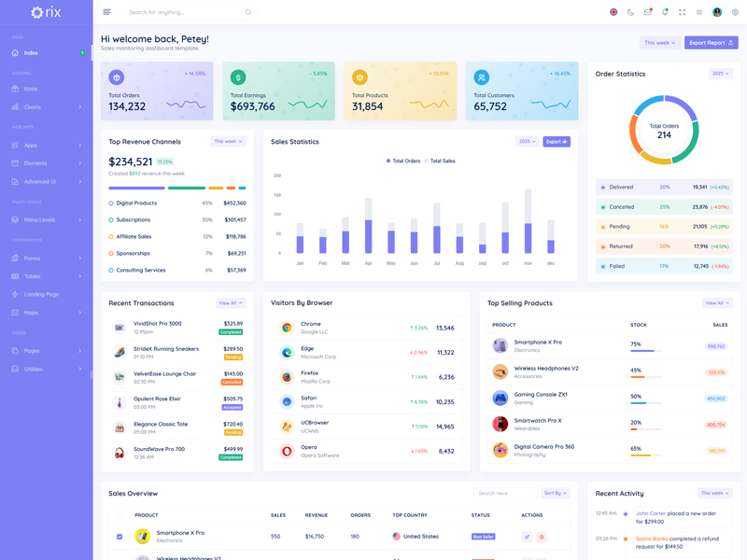
Task: Click the edit icon for Smartphone X Pro
Action: 527,537
